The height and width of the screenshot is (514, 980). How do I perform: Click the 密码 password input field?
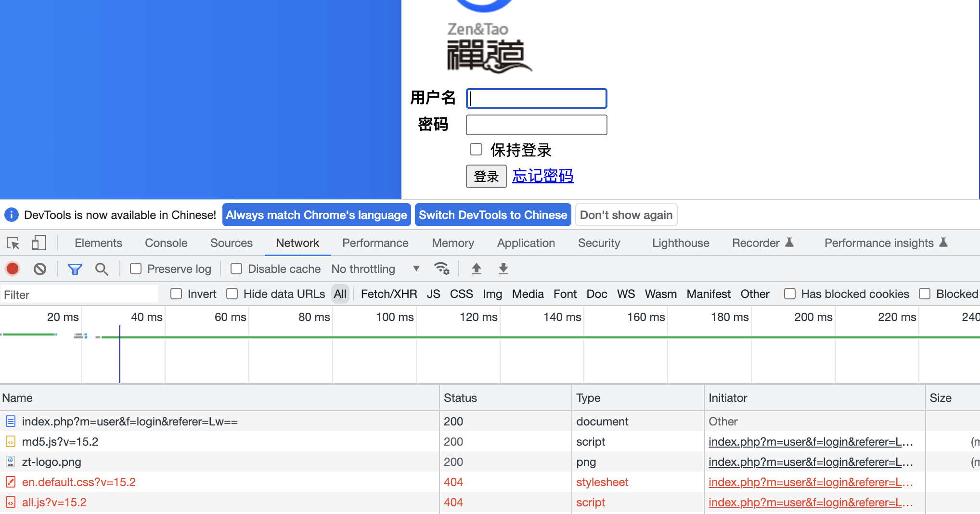coord(537,125)
